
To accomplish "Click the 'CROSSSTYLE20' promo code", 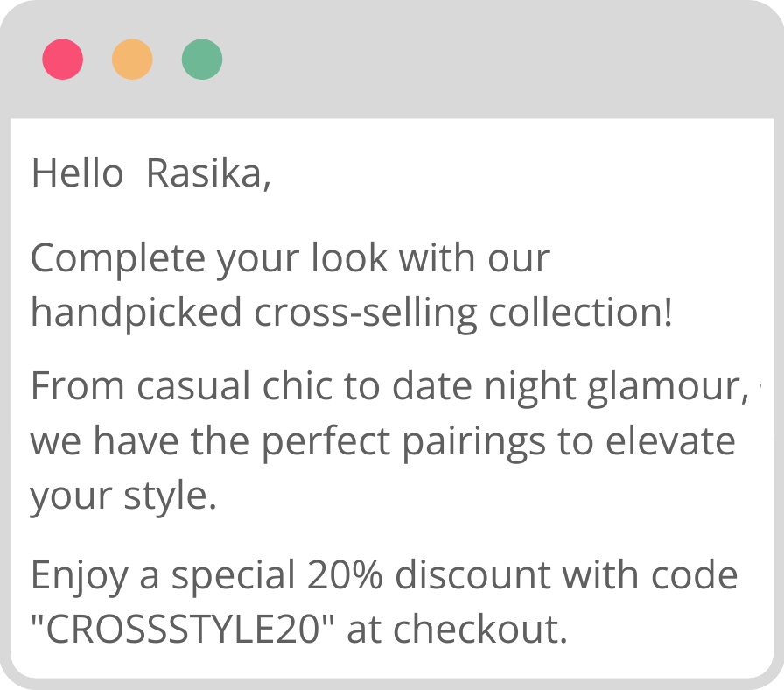I will click(183, 629).
